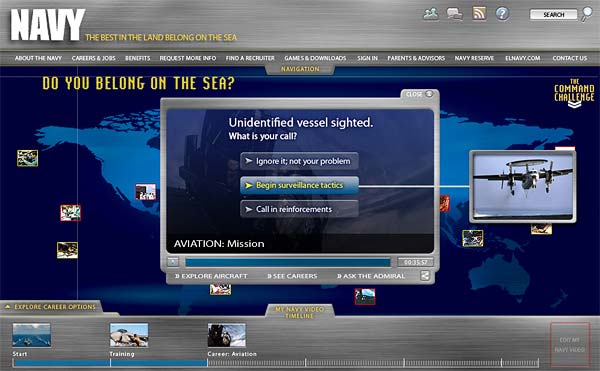This screenshot has width=600, height=371.
Task: Open the chat bubbles icon
Action: [455, 14]
